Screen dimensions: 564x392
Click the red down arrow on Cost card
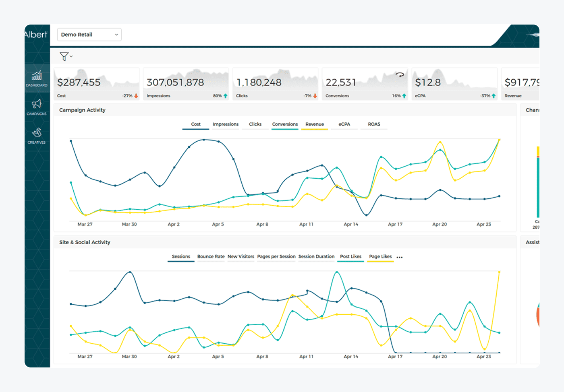tap(136, 96)
